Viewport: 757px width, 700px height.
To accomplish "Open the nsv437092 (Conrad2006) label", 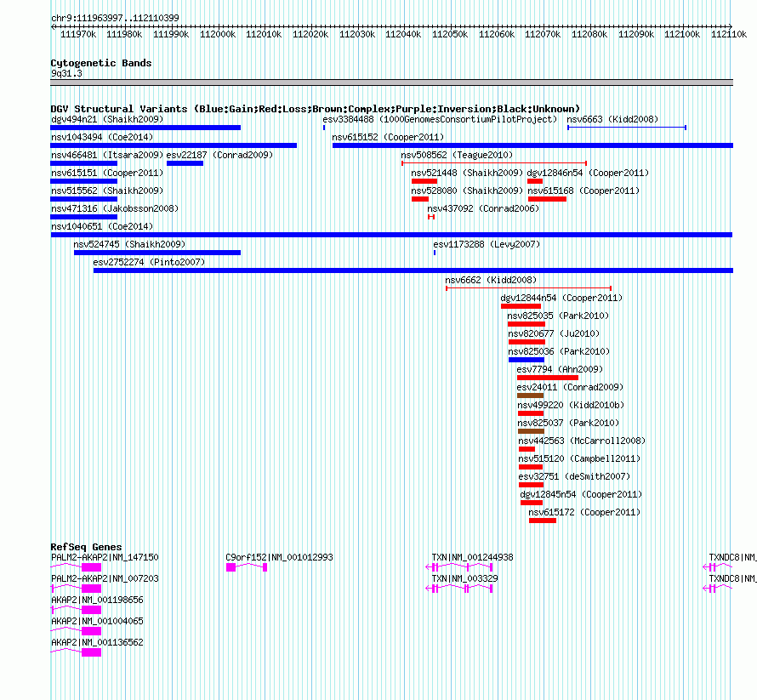I will click(483, 208).
